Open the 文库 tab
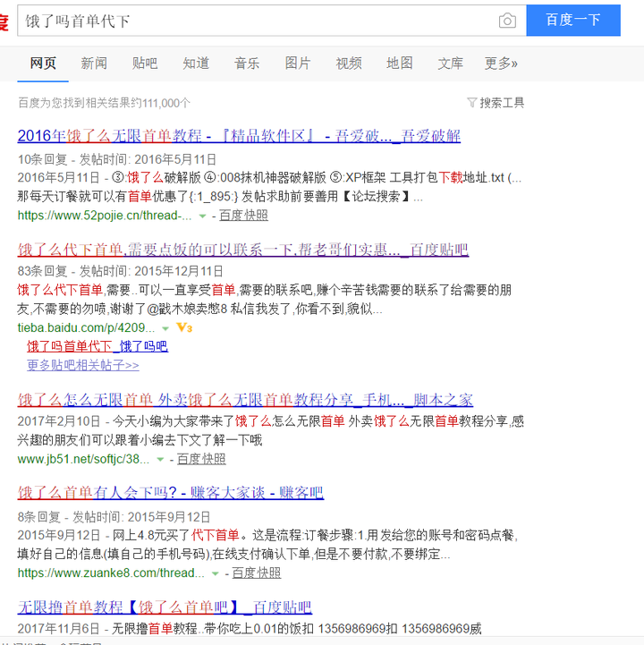This screenshot has width=644, height=645. [x=450, y=64]
